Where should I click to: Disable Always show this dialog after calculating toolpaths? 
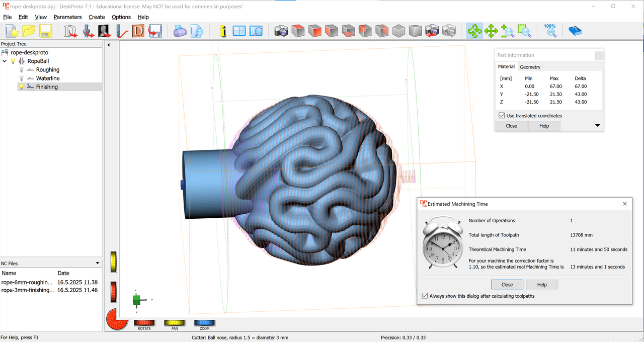(425, 295)
